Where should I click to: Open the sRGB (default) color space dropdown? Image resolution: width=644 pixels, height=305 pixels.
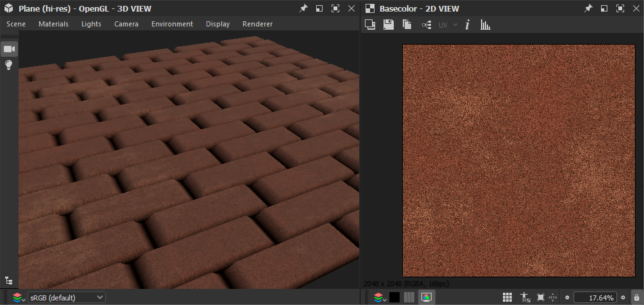(x=67, y=297)
